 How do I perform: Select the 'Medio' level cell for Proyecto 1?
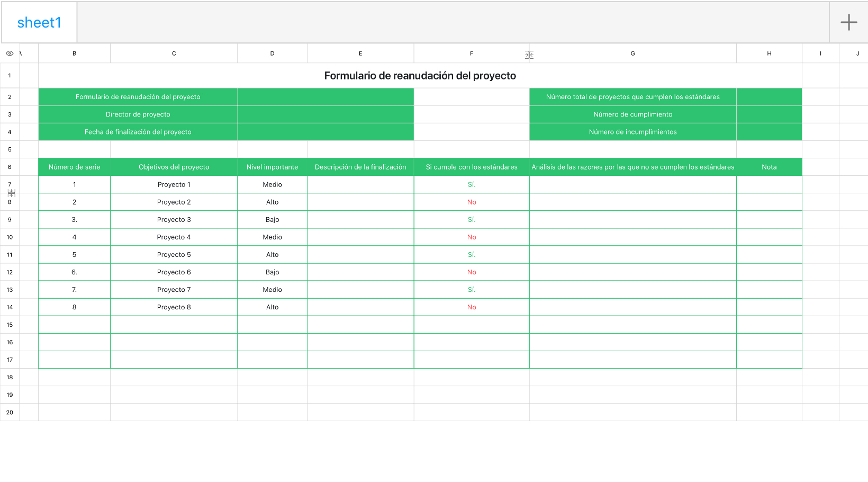tap(273, 184)
